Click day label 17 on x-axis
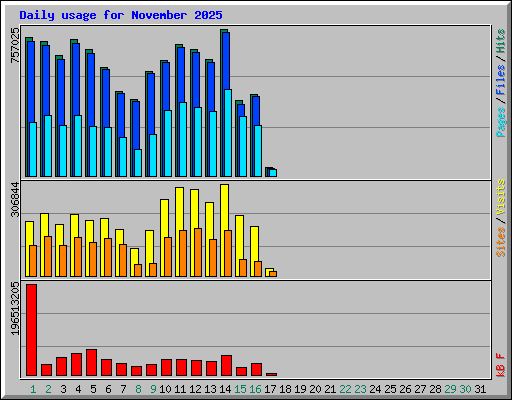512x400 pixels. click(x=270, y=389)
